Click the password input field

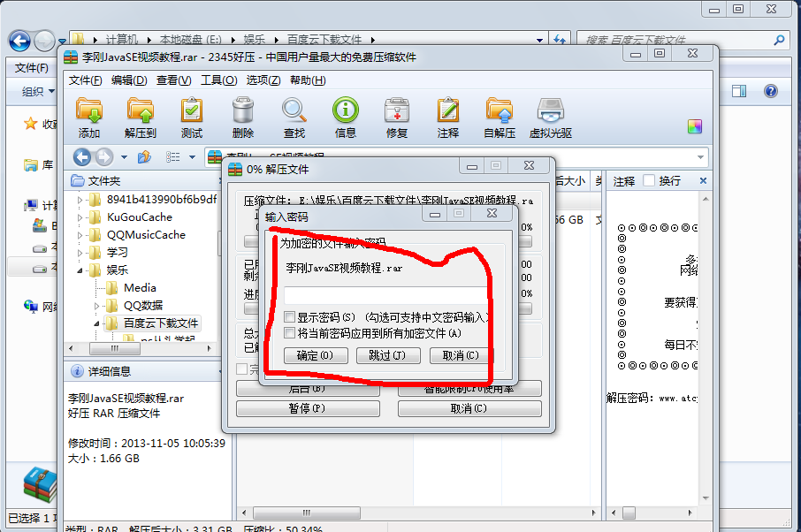tap(386, 295)
